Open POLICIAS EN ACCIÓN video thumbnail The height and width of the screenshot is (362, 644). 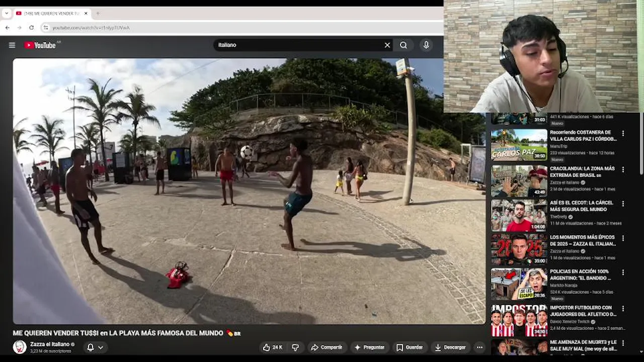519,284
